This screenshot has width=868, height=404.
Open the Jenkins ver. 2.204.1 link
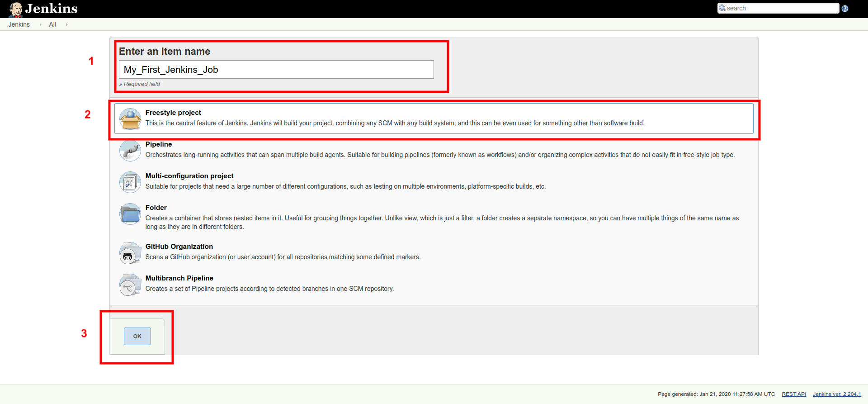click(837, 394)
